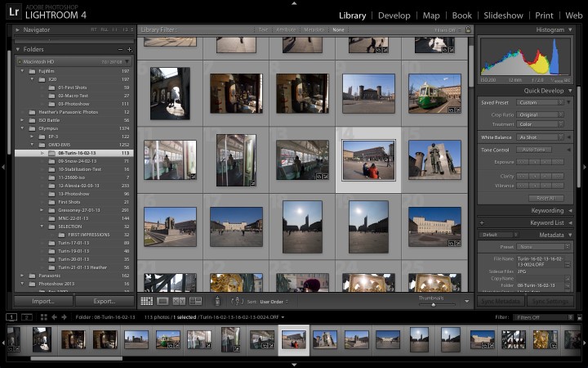
Task: Switch to the Slideshow module
Action: [503, 16]
